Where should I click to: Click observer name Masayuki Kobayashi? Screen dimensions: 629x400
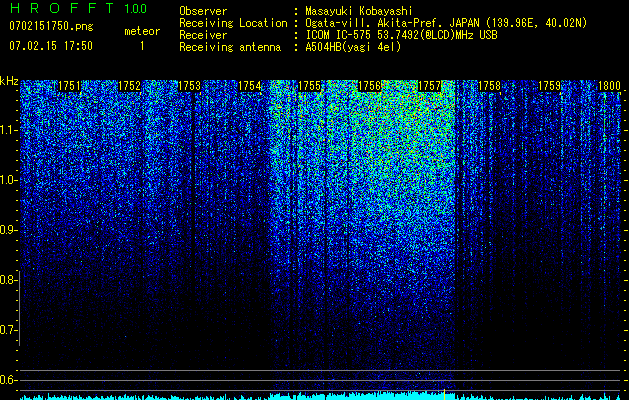359,11
